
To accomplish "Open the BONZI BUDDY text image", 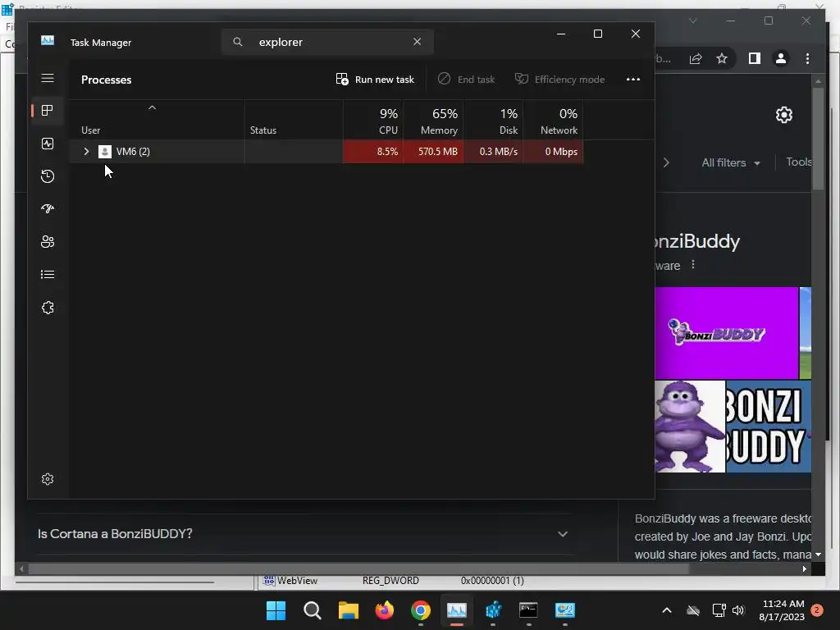I will coord(768,427).
